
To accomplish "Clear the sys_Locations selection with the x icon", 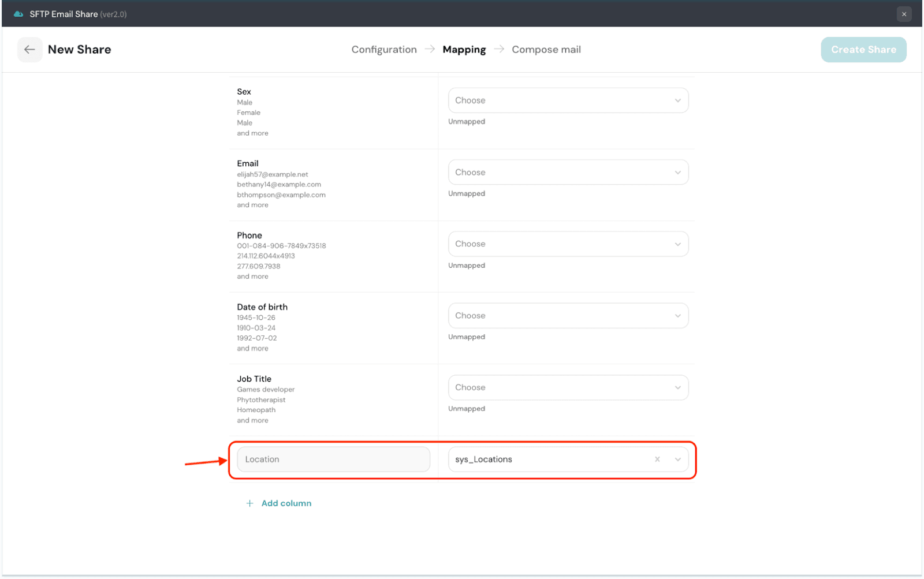I will click(657, 460).
